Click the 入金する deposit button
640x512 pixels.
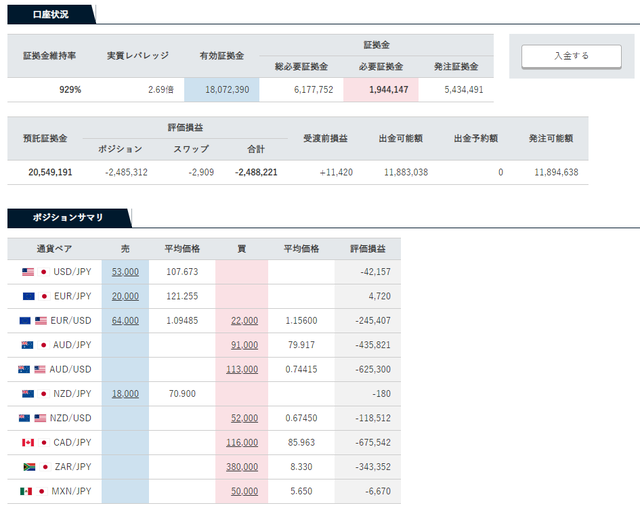tap(571, 56)
